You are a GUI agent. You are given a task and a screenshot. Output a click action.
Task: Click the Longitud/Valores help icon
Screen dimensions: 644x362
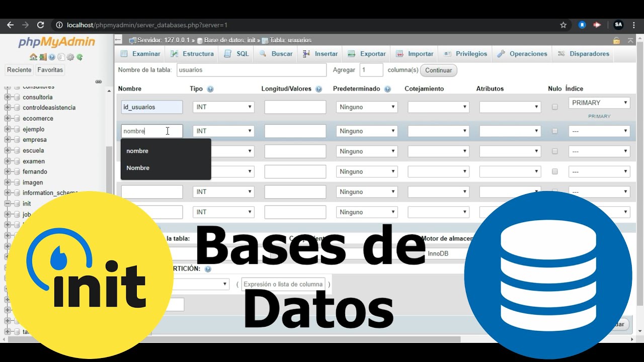318,89
